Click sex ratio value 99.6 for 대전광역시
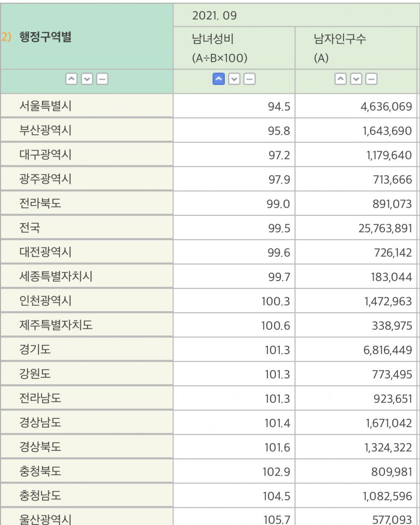The image size is (420, 525). (279, 253)
